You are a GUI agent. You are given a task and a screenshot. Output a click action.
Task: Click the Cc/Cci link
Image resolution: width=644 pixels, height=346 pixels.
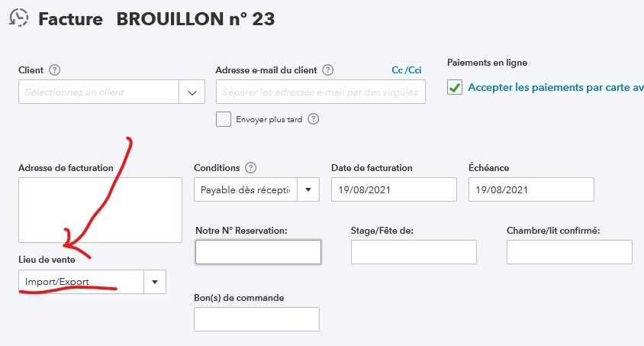click(407, 70)
